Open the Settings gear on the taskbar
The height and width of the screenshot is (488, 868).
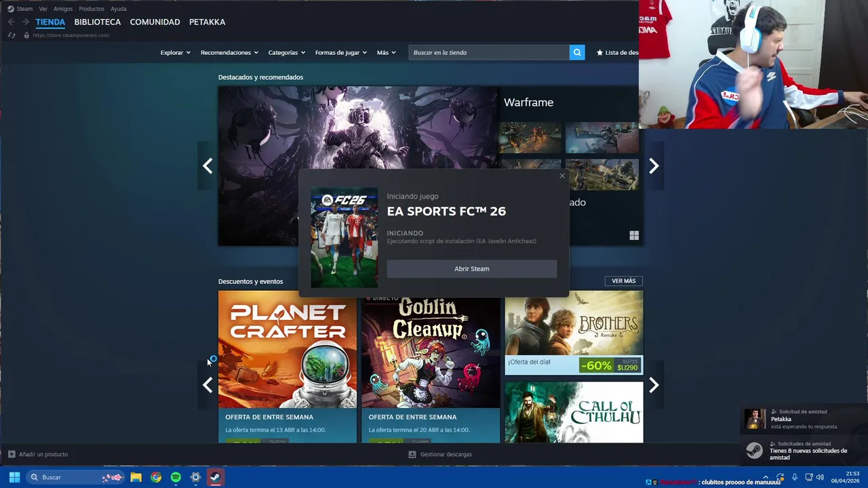[x=195, y=477]
